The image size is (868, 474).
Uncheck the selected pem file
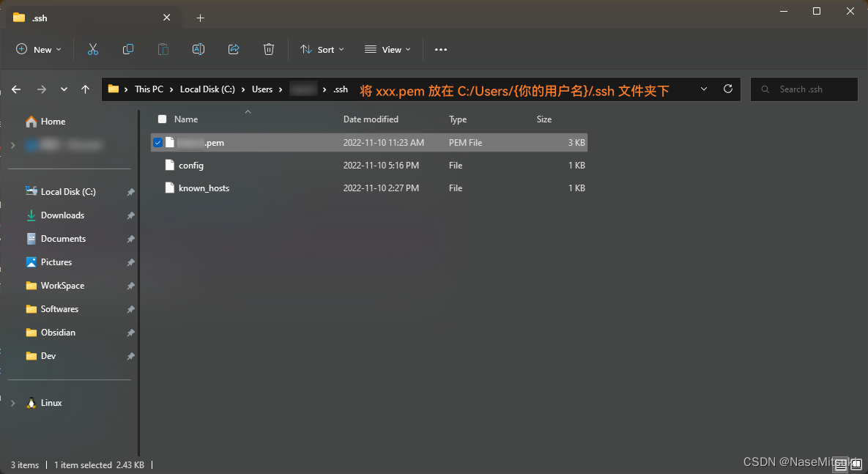pyautogui.click(x=157, y=142)
